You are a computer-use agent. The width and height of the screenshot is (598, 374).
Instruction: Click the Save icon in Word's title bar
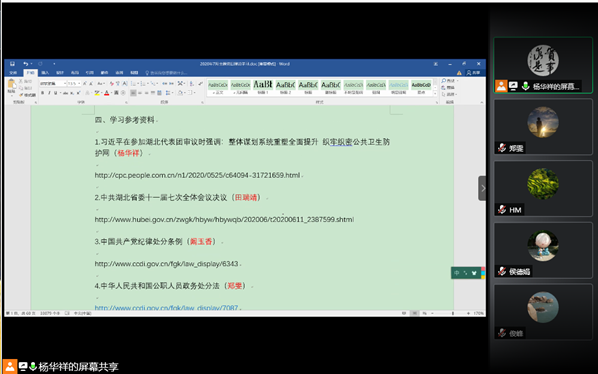[12, 64]
